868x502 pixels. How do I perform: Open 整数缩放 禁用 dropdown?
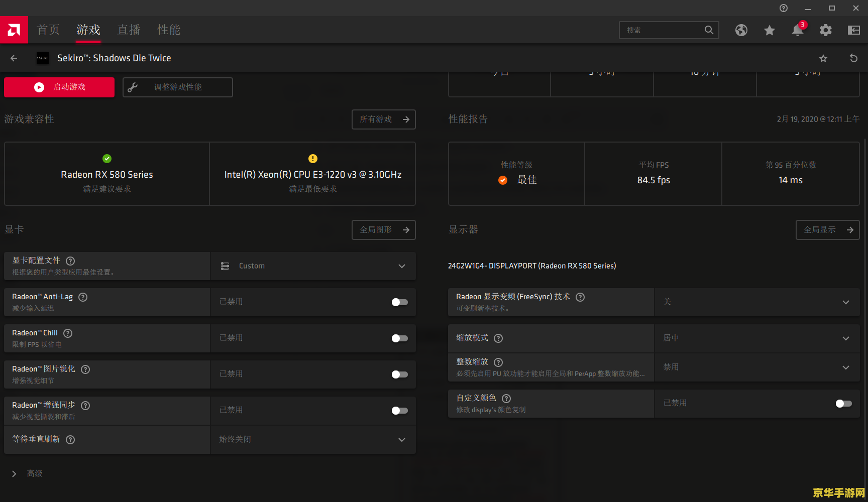757,367
